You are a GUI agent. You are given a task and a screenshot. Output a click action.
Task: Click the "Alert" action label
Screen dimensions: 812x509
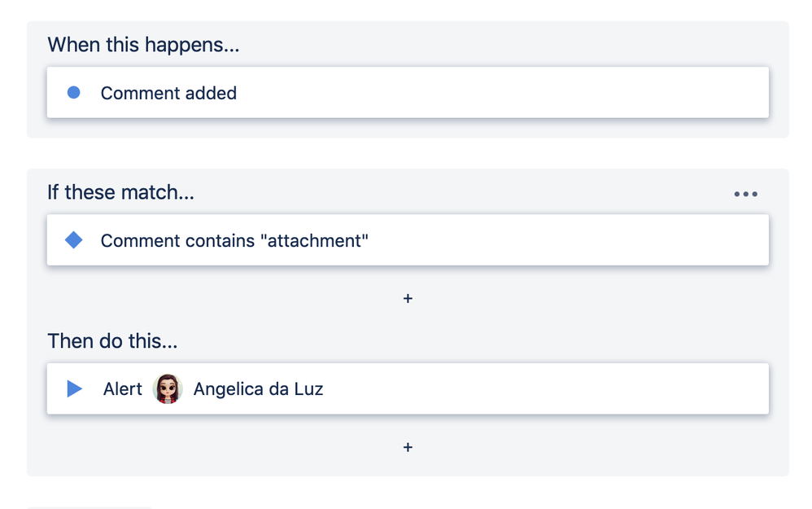pyautogui.click(x=123, y=388)
